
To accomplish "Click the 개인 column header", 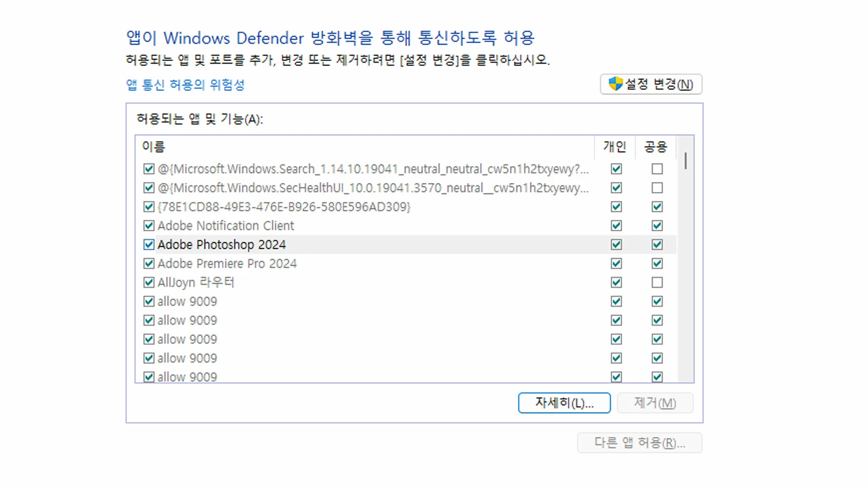I will pyautogui.click(x=614, y=147).
